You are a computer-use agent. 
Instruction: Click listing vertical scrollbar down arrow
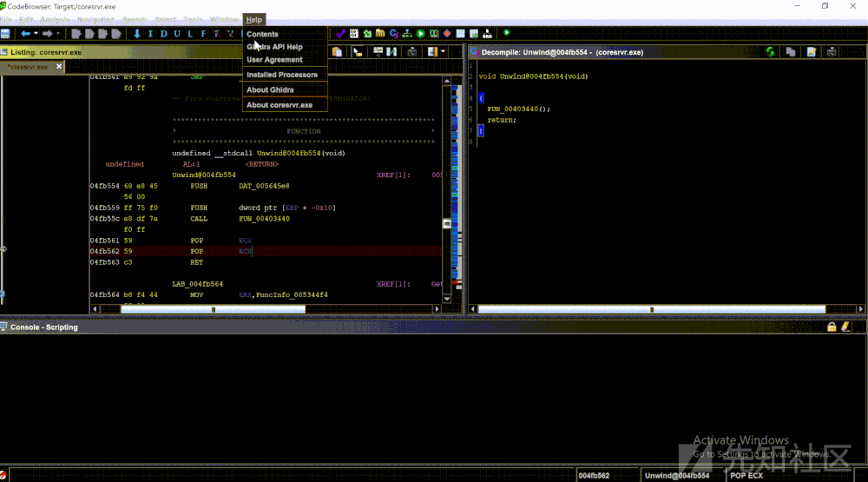point(447,299)
